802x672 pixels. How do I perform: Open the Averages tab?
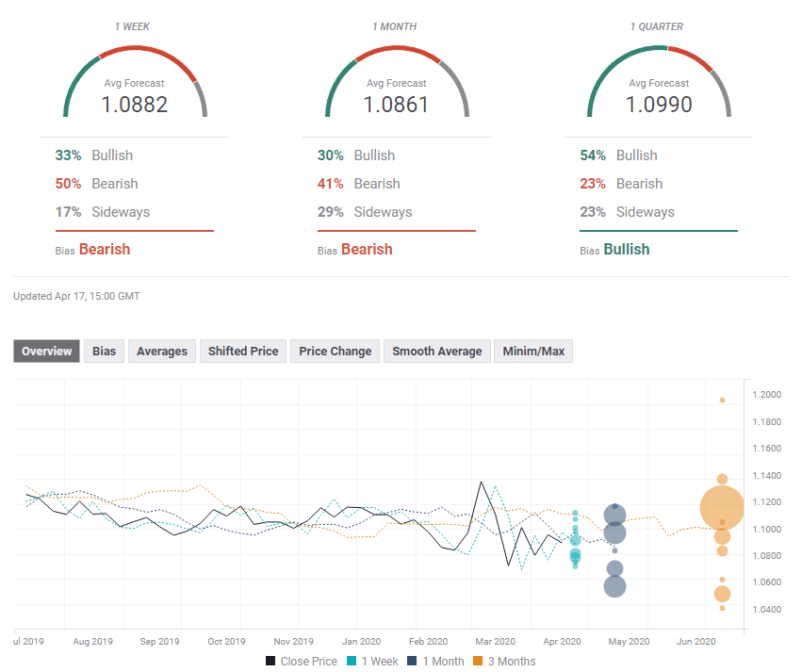161,352
